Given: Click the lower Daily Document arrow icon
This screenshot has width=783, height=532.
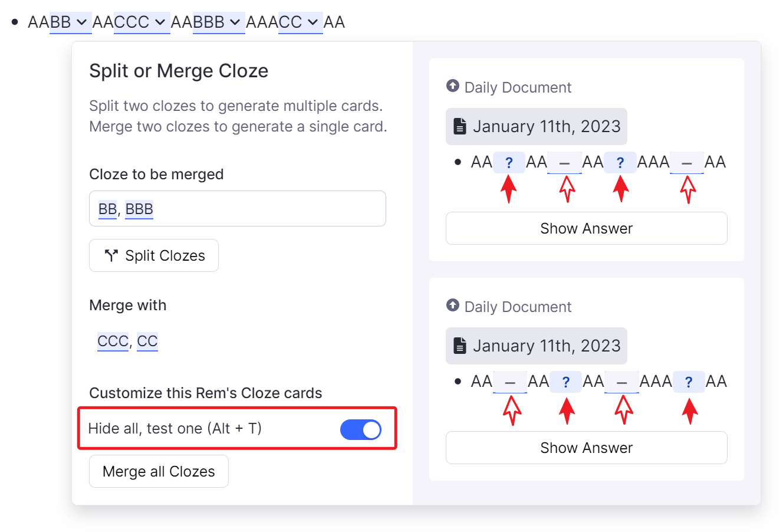Looking at the screenshot, I should (453, 306).
